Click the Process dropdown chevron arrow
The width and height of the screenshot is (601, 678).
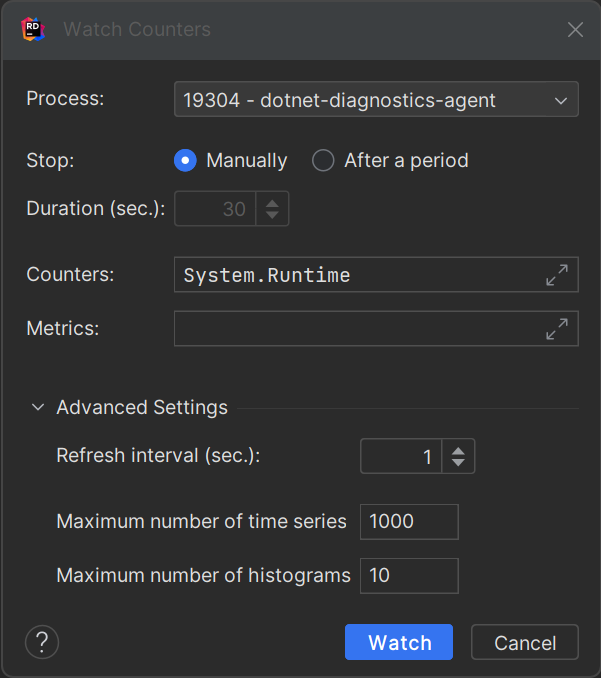click(561, 101)
